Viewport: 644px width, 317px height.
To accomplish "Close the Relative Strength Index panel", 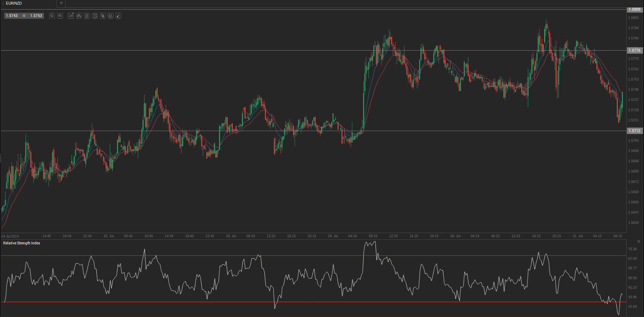I will [x=639, y=242].
